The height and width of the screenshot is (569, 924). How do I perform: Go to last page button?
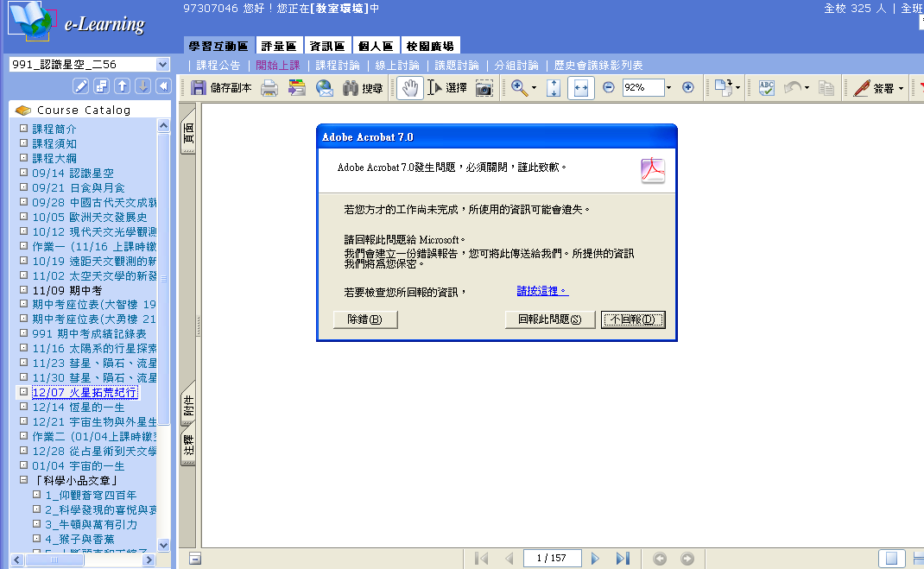[623, 558]
